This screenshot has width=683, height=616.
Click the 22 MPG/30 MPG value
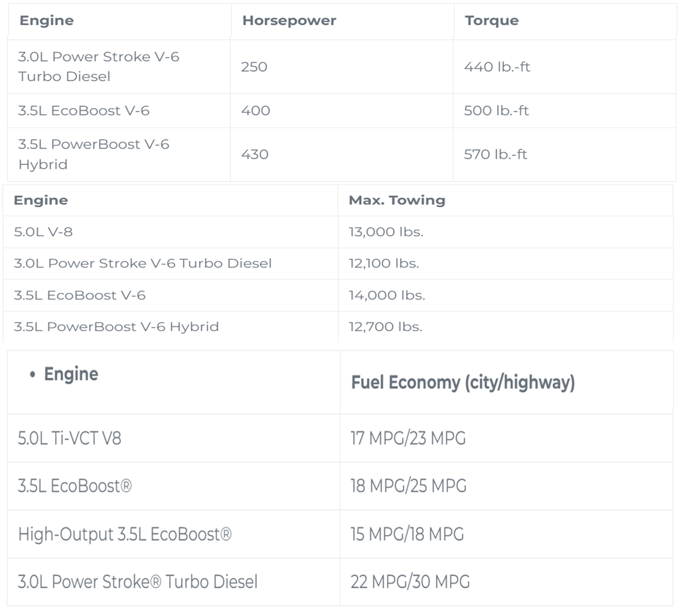coord(410,582)
